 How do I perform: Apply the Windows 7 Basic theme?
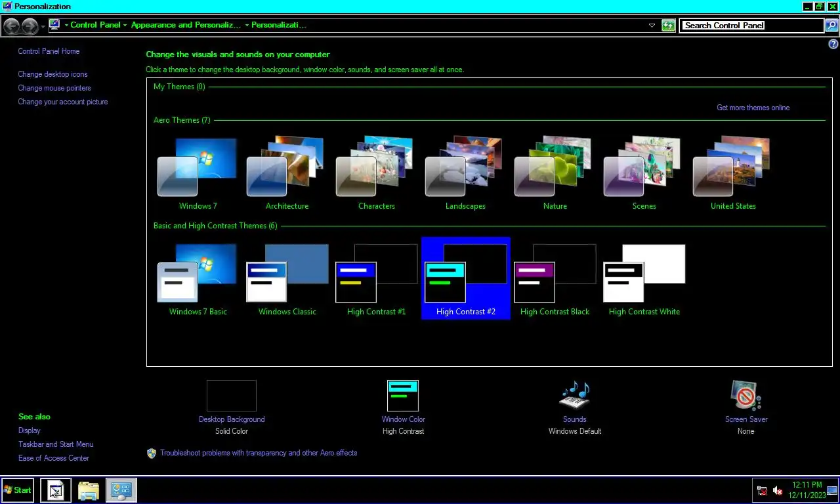click(x=198, y=279)
